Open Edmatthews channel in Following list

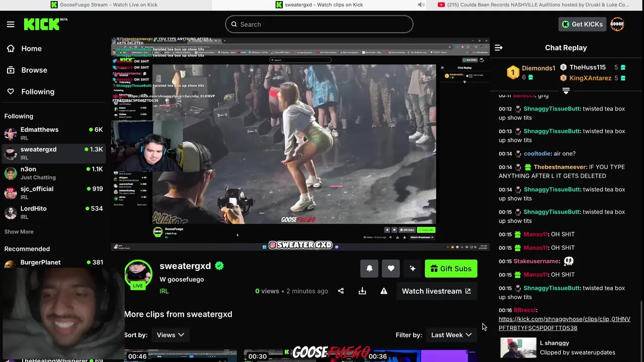point(54,133)
